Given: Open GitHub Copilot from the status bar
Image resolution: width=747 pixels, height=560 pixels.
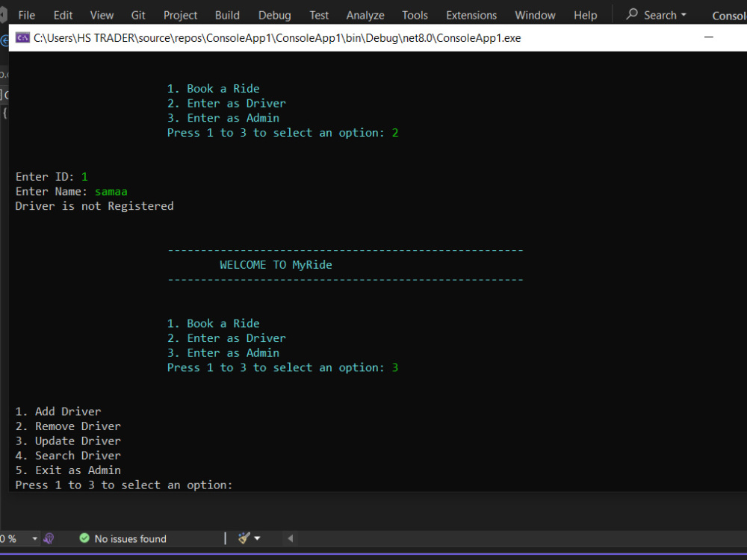Looking at the screenshot, I should tap(49, 538).
